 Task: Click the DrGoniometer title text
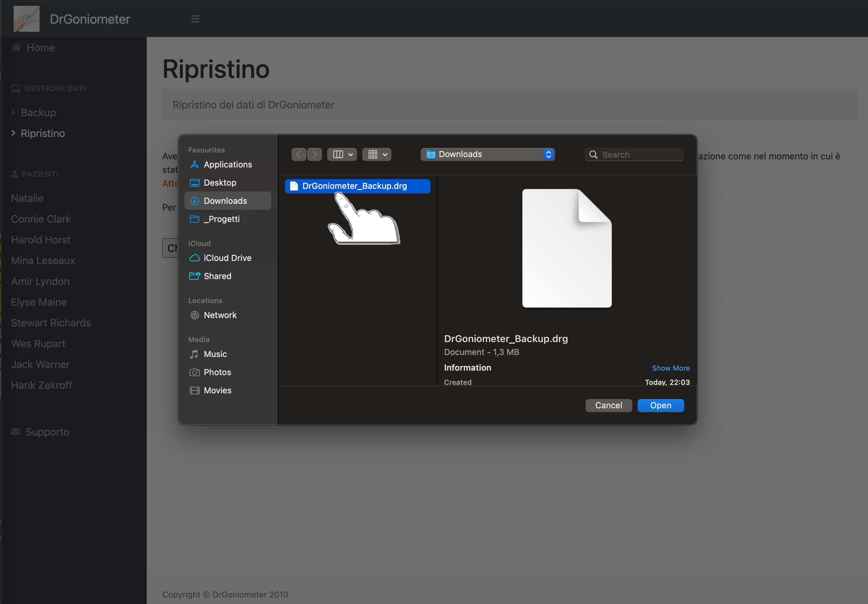pos(90,19)
